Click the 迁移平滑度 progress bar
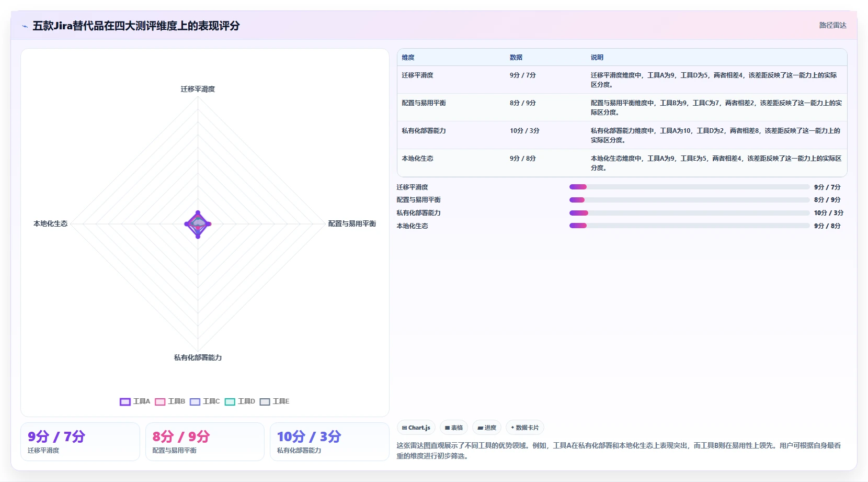This screenshot has height=482, width=868. [689, 187]
